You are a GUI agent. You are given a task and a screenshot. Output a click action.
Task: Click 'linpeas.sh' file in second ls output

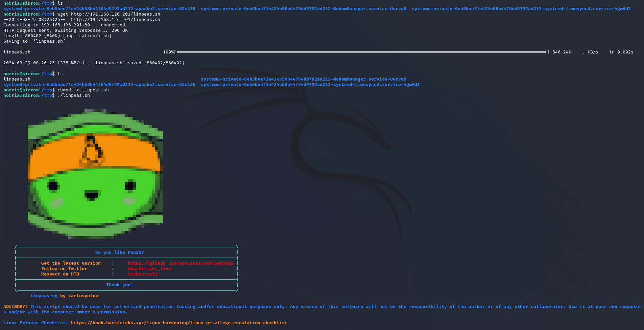tap(17, 79)
